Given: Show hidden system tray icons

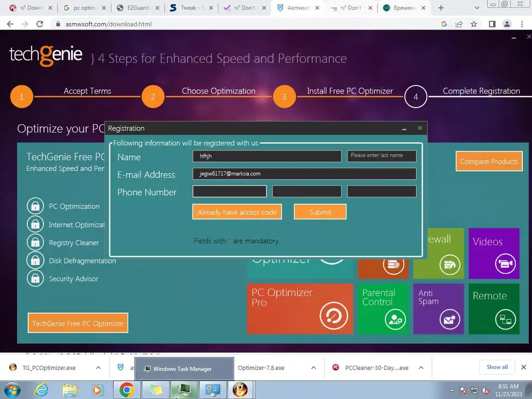Looking at the screenshot, I should coord(452,391).
